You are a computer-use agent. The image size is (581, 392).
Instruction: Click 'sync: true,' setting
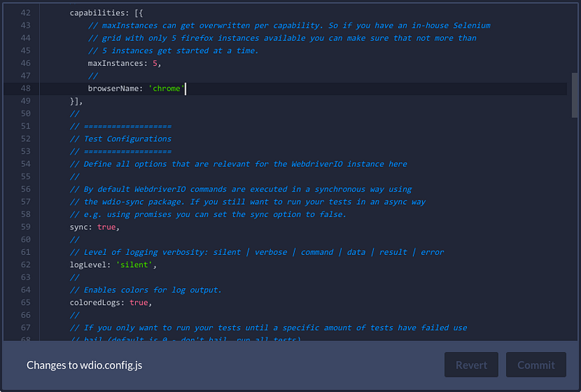(x=94, y=227)
